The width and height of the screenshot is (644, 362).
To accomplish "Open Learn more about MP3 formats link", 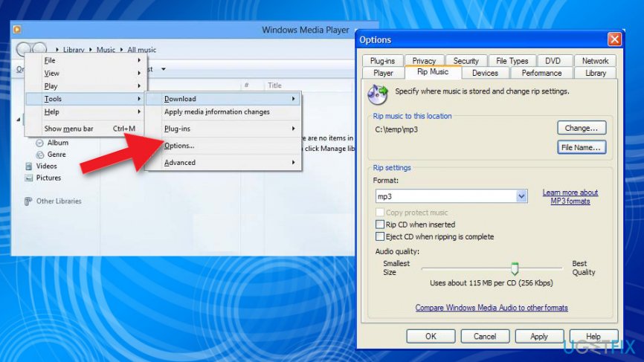I will point(570,196).
